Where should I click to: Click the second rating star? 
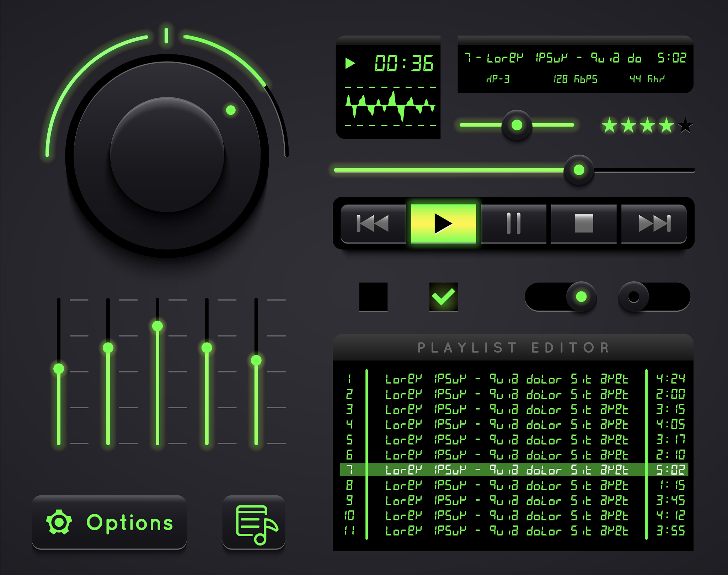[628, 125]
